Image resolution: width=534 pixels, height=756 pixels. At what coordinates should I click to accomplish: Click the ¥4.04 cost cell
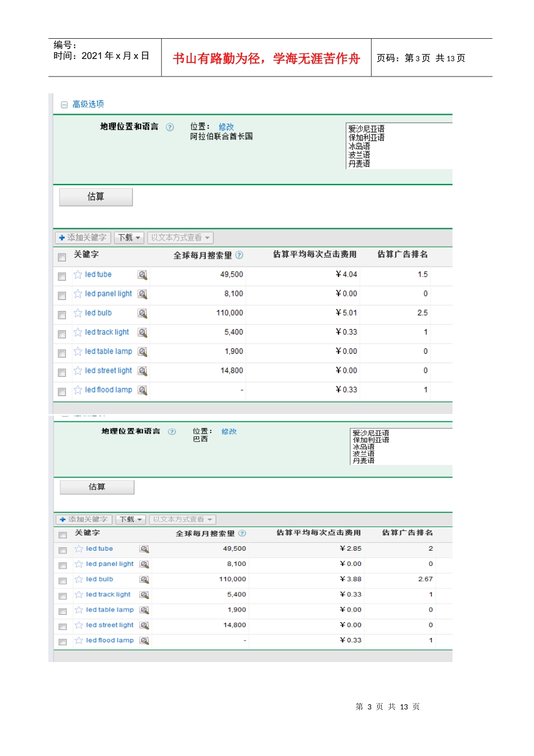346,274
